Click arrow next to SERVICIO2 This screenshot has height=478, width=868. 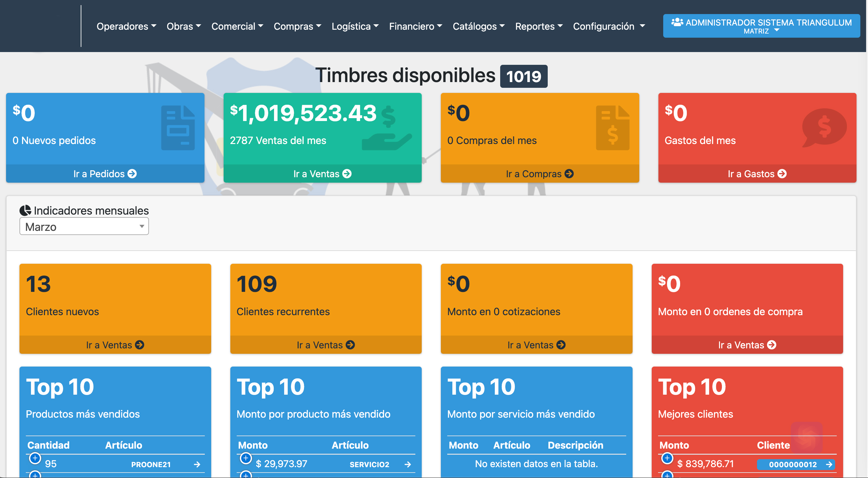[x=408, y=465]
